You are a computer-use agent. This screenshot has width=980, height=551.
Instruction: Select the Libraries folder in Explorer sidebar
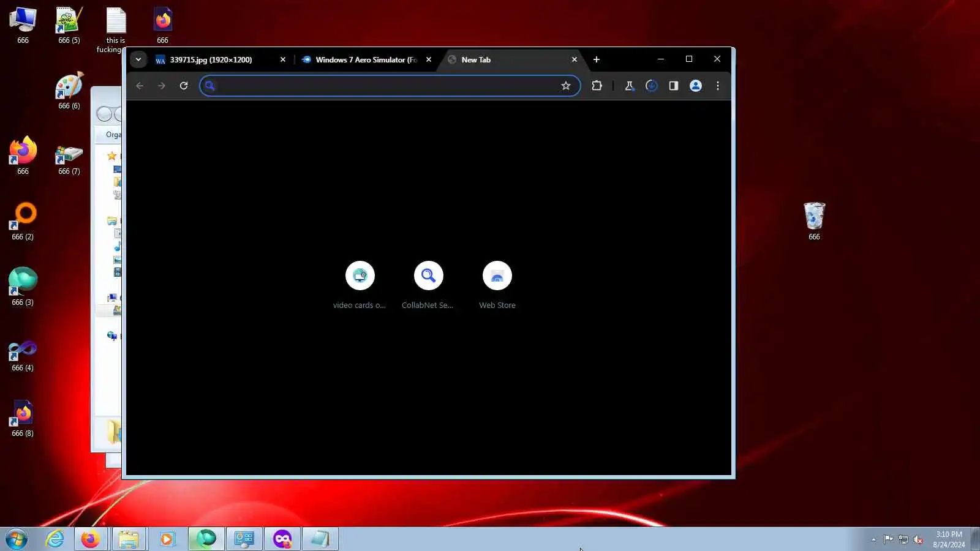(x=111, y=220)
